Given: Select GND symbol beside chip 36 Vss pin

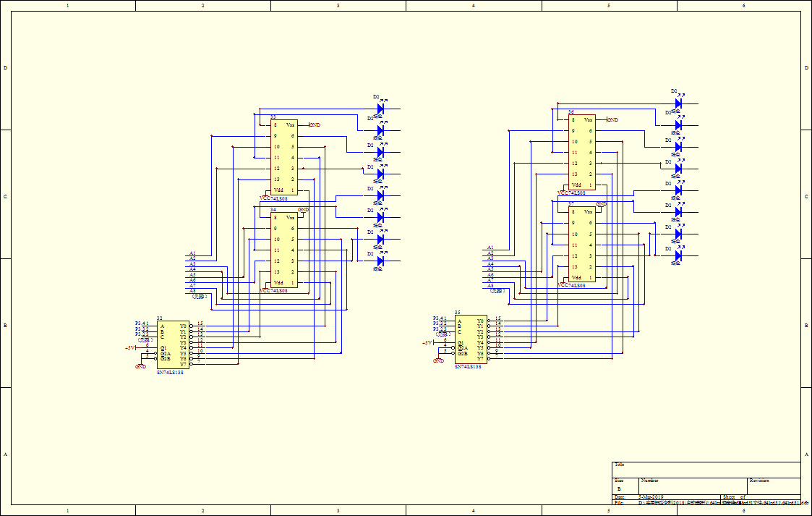Looking at the screenshot, I should point(612,119).
